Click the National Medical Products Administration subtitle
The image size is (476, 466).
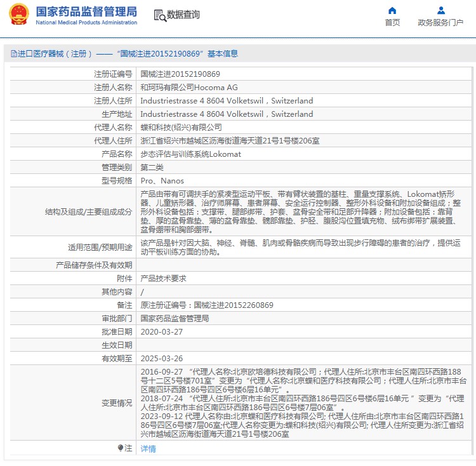click(86, 22)
